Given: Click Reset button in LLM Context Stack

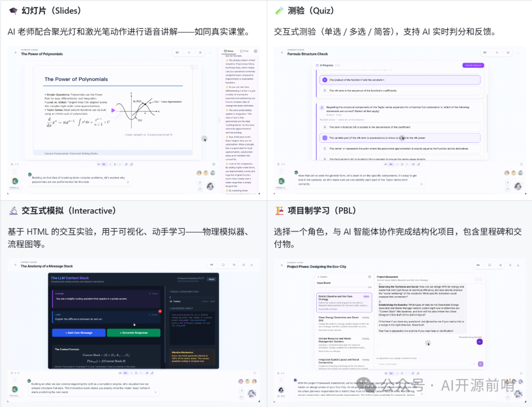Looking at the screenshot, I should [211, 279].
